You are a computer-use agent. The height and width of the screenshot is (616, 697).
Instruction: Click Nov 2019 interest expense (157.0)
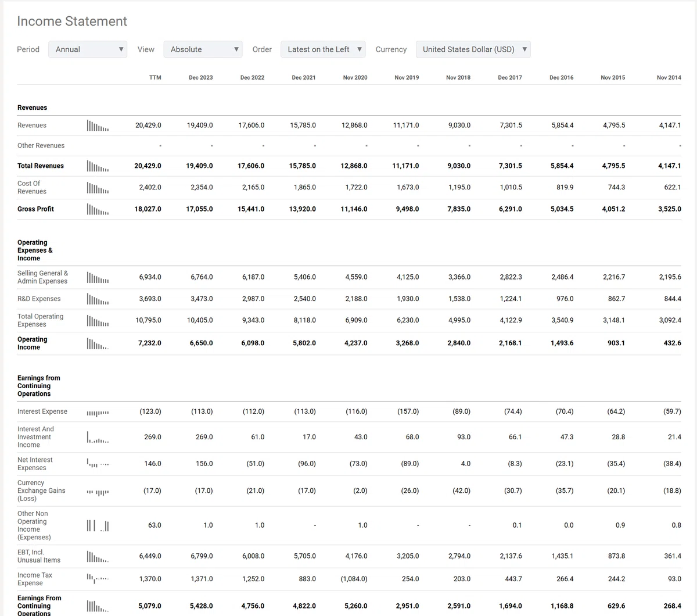[x=408, y=412]
